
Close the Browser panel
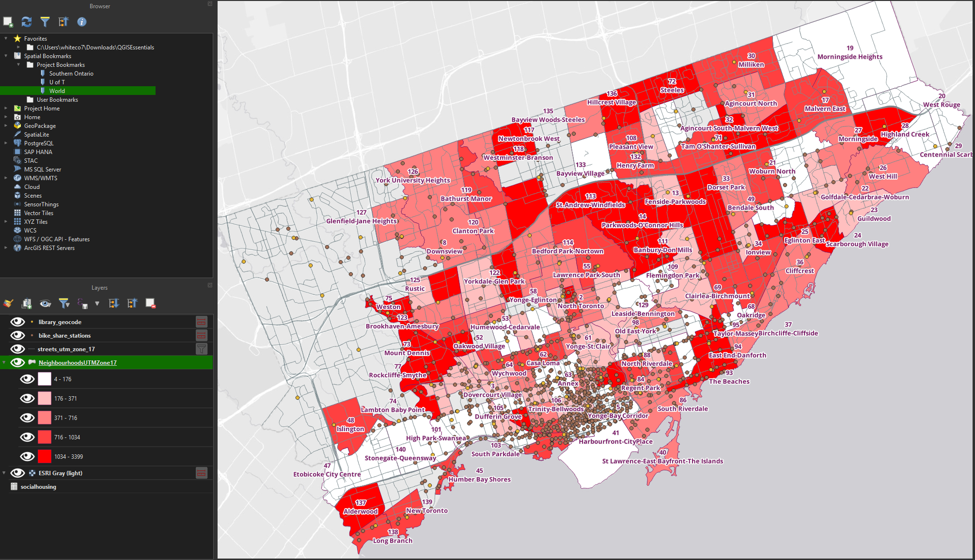pyautogui.click(x=210, y=4)
